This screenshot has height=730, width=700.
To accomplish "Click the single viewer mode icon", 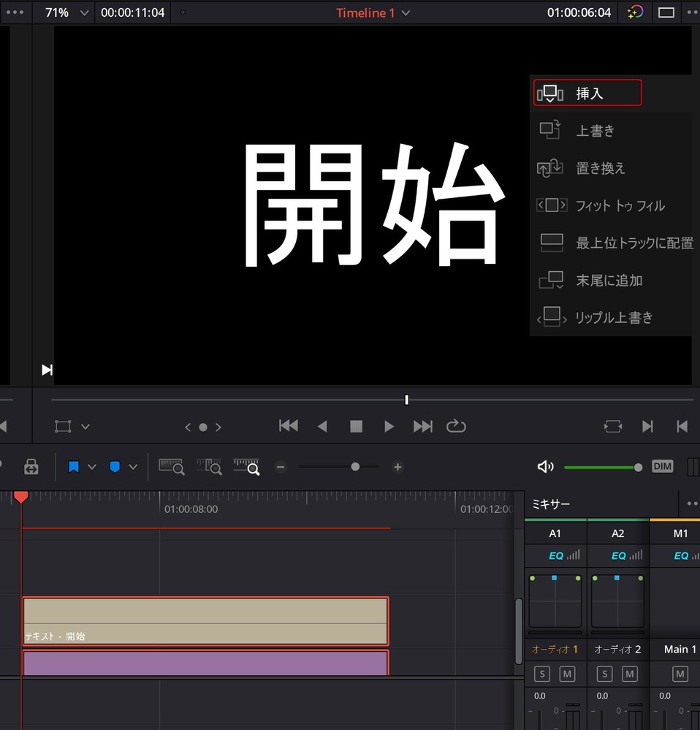I will tap(666, 12).
